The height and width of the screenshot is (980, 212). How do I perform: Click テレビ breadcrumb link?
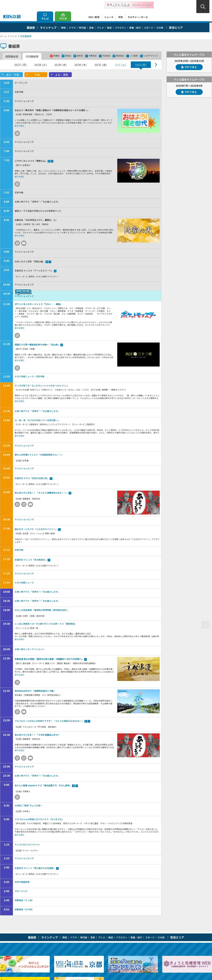tap(13, 36)
